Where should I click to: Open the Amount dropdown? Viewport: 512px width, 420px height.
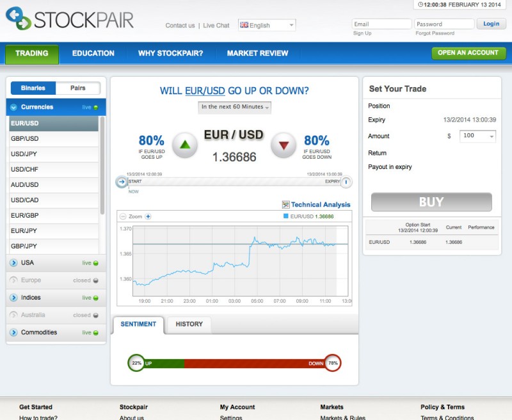pyautogui.click(x=477, y=136)
